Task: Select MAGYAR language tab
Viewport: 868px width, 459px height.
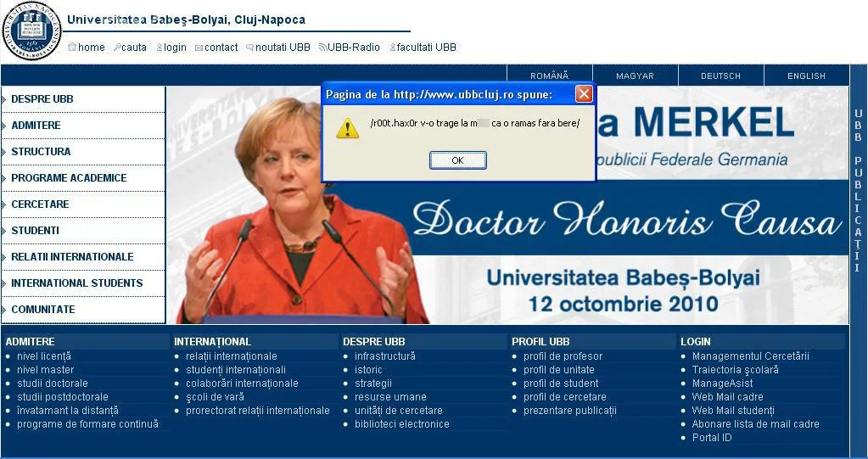Action: point(635,76)
